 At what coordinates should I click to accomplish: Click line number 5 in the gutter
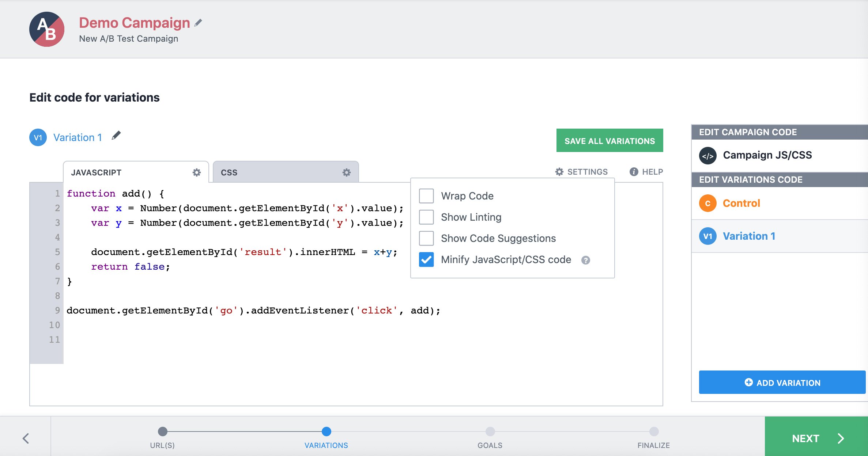coord(57,252)
